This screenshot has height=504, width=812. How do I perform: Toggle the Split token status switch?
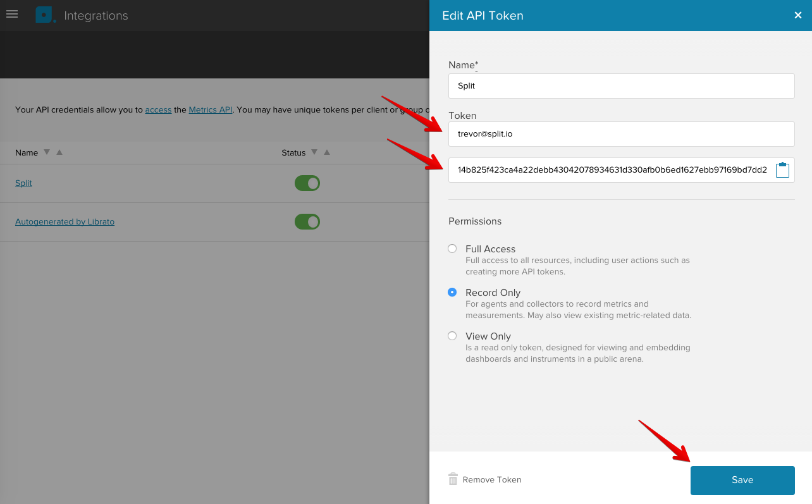[307, 183]
